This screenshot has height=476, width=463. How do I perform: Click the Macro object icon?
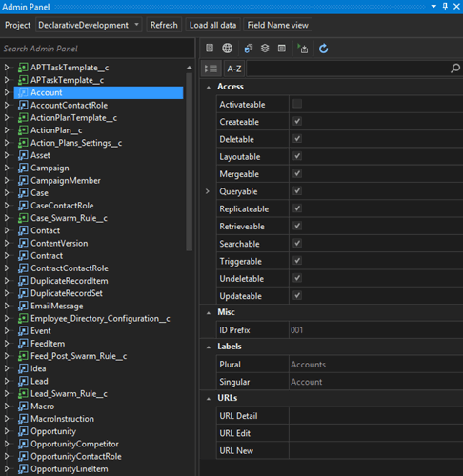[23, 407]
